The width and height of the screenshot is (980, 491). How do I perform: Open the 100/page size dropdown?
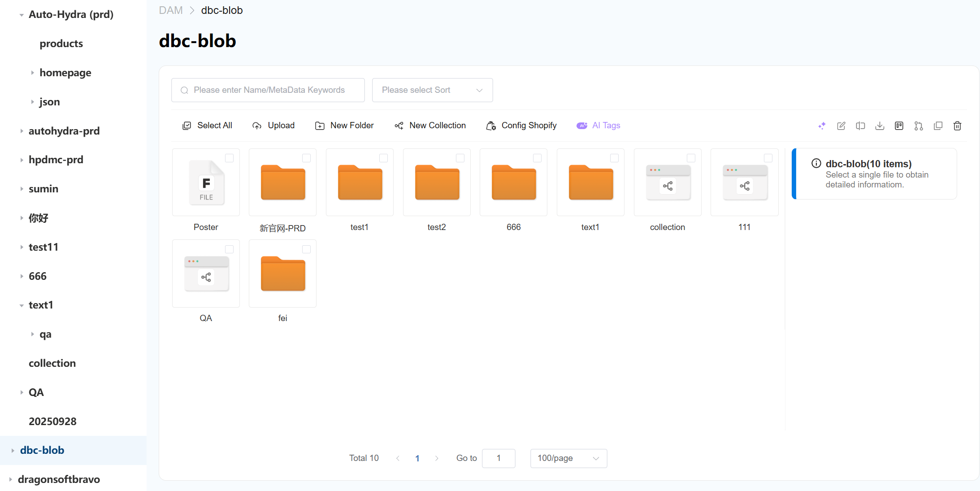click(x=568, y=458)
